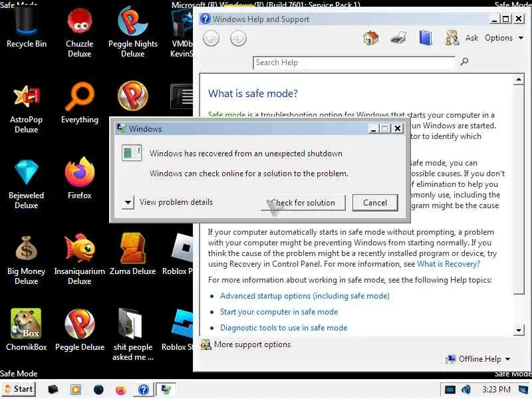Click the clock showing 3:23 PM
Viewport: 532px width, 399px height.
pos(496,390)
